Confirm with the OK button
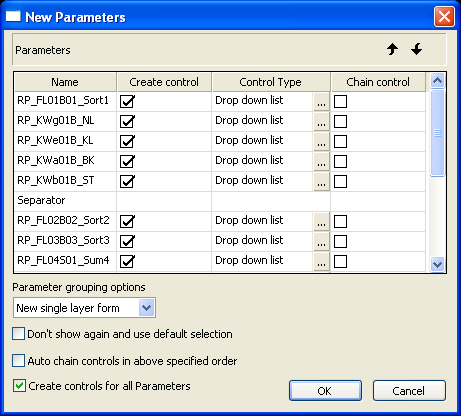The width and height of the screenshot is (461, 416). pyautogui.click(x=325, y=391)
